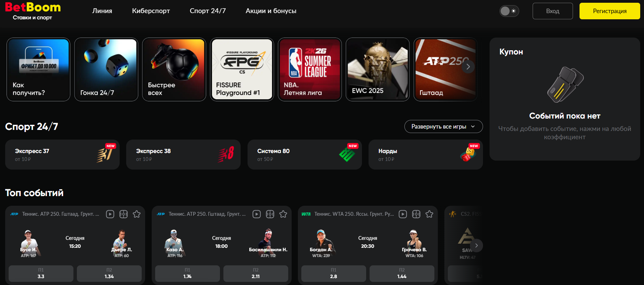
Task: Open the match tracker for Богдан–Грачева
Action: [416, 214]
